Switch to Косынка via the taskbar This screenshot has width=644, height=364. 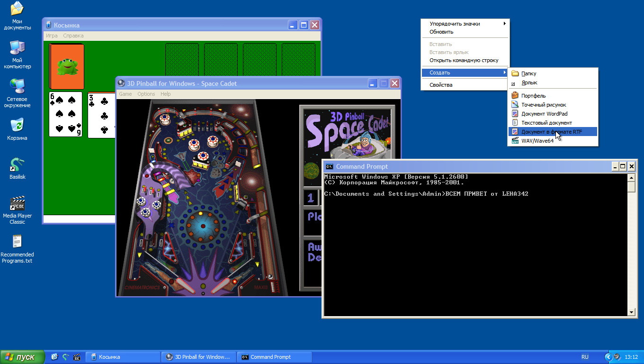click(x=123, y=357)
